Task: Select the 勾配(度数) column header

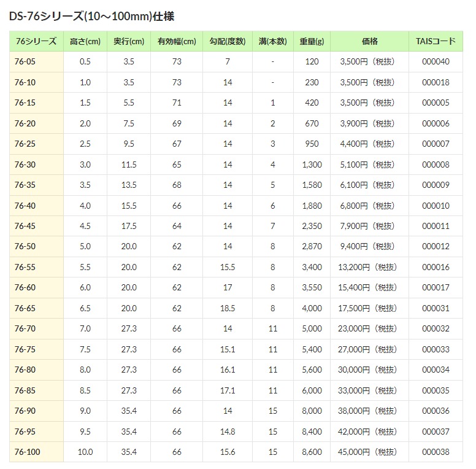Action: click(228, 41)
